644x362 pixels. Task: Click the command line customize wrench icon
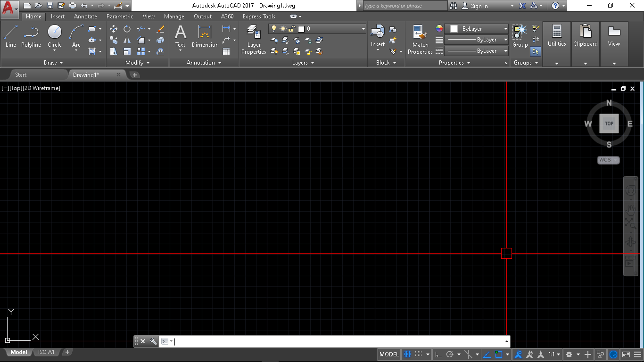[153, 341]
